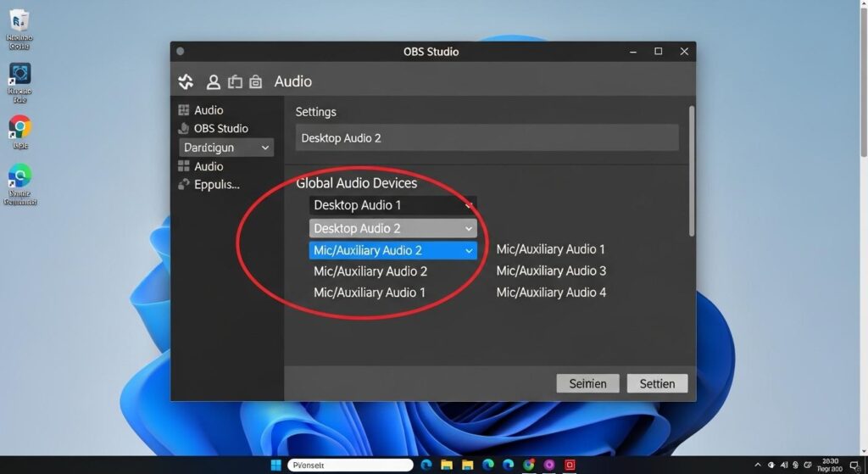868x474 pixels.
Task: Close the OBS Studio window
Action: coord(684,52)
